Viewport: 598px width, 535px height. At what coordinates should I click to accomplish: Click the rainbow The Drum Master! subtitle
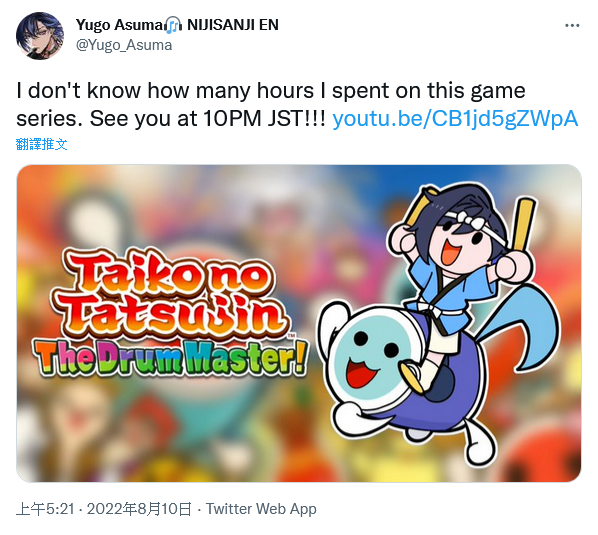tap(170, 358)
